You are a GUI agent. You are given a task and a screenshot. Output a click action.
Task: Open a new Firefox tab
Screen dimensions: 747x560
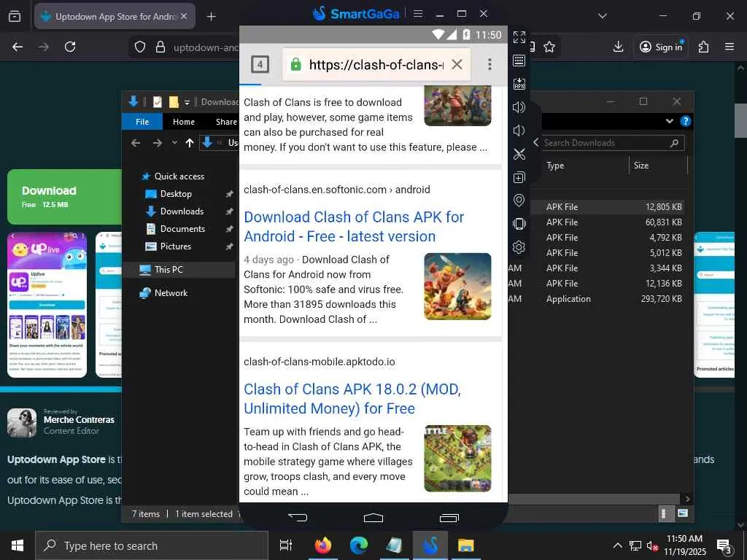click(212, 17)
